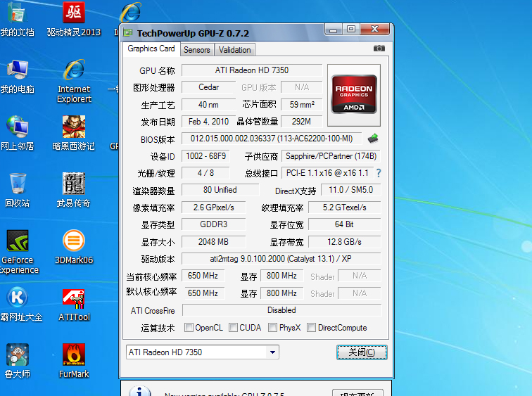
Task: Switch to the Validation tab
Action: pyautogui.click(x=234, y=50)
